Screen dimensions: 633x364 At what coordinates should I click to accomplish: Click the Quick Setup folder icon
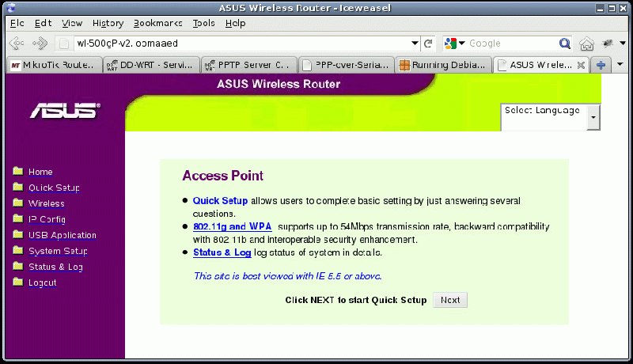[x=18, y=187]
